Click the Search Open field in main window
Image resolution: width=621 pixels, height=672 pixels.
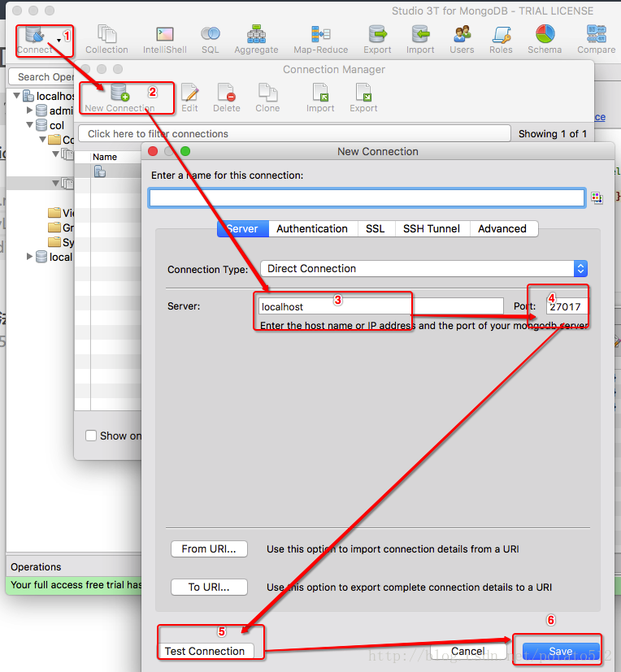42,77
